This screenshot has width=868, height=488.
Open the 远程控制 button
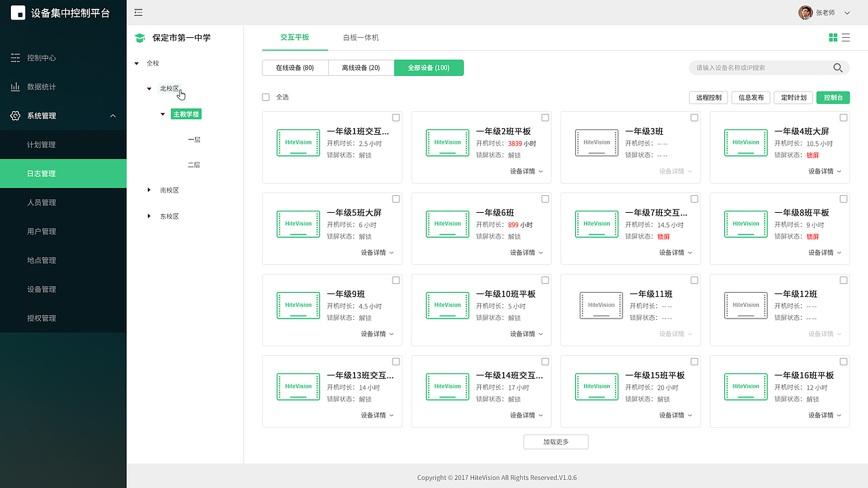[x=708, y=97]
